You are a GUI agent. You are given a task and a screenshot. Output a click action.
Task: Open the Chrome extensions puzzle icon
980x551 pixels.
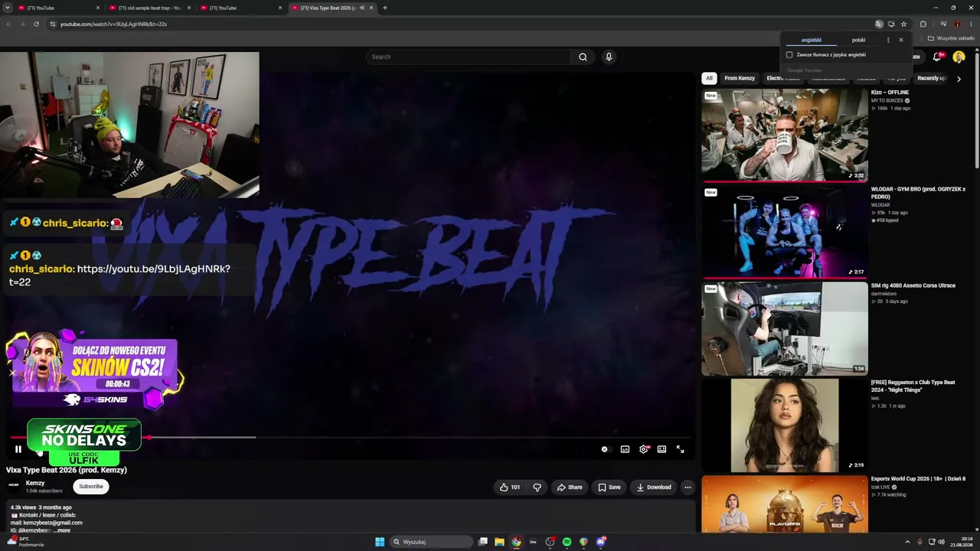pos(923,24)
